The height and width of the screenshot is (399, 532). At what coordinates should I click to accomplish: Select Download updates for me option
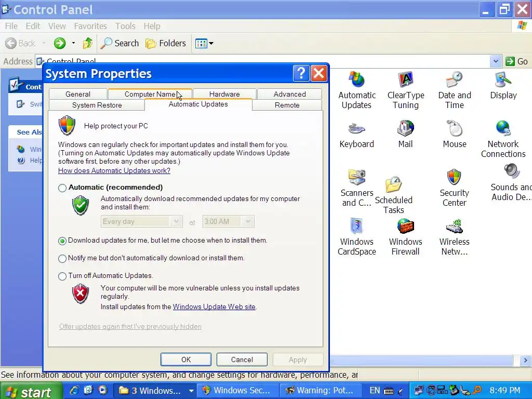[62, 241]
